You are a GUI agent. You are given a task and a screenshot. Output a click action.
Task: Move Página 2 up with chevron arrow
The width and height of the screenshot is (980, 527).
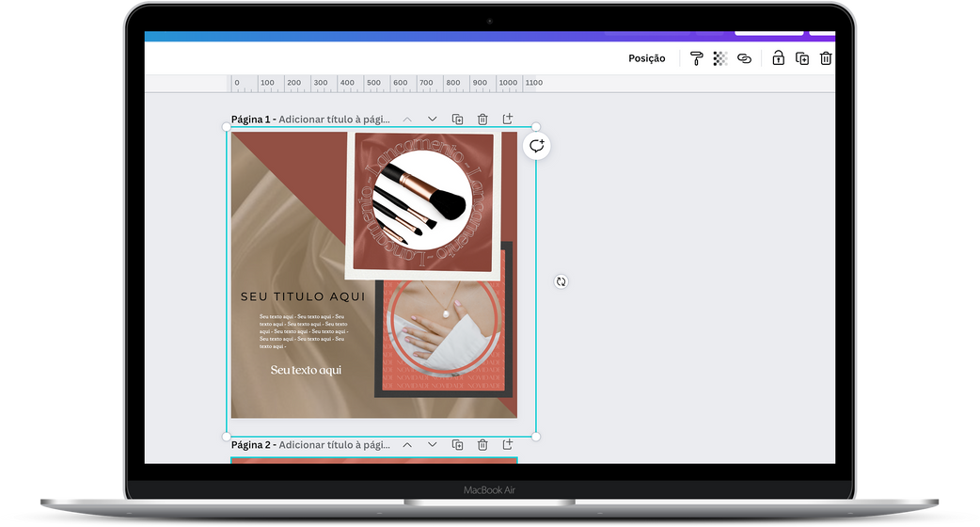click(x=407, y=445)
